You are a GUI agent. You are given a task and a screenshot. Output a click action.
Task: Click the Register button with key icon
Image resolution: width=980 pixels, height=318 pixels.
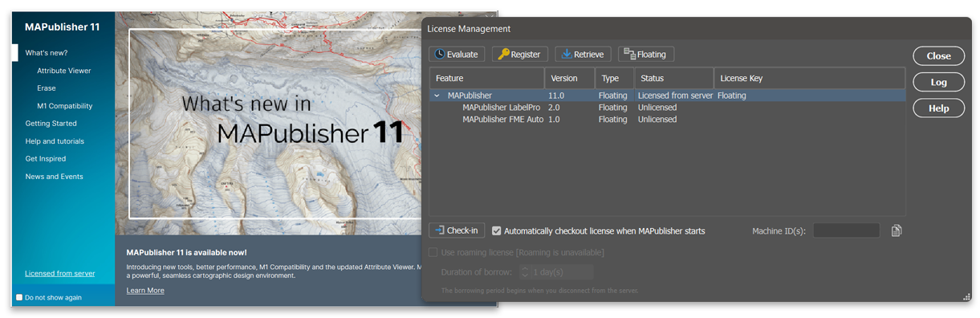519,55
